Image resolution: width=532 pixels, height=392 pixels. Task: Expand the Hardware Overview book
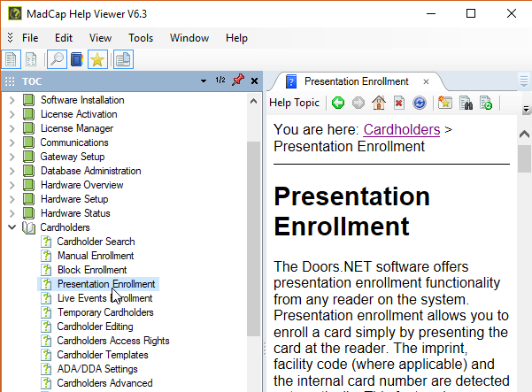coord(12,185)
